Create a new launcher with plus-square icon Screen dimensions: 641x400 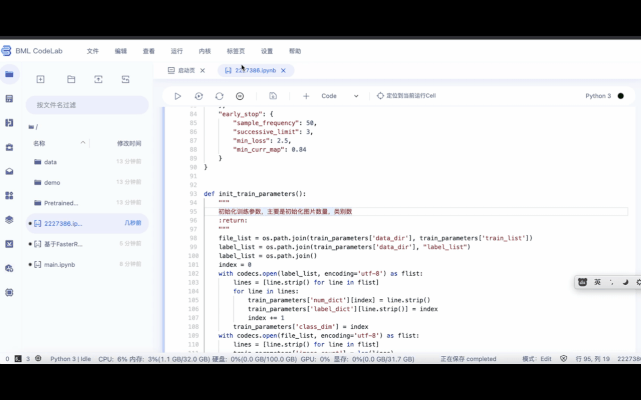coord(40,79)
